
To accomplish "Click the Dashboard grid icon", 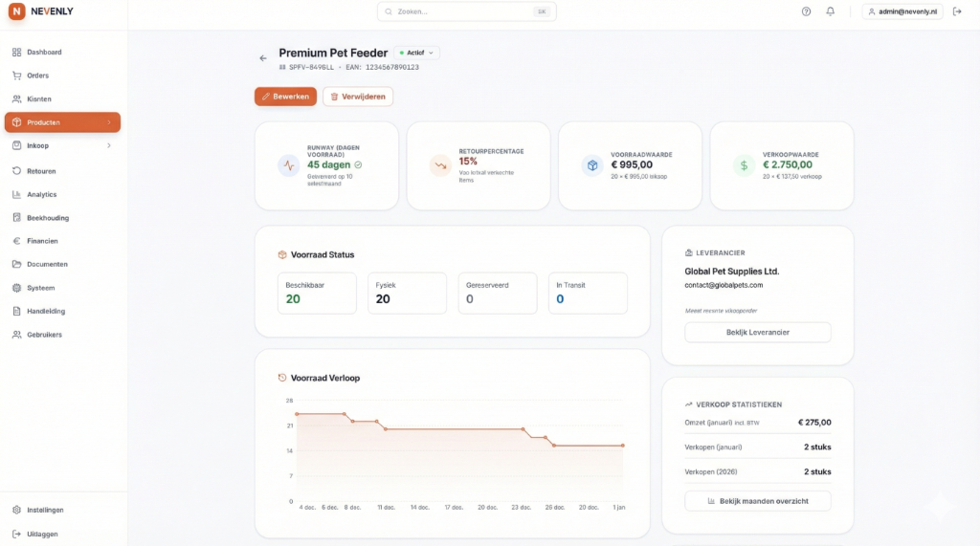I will pos(17,52).
